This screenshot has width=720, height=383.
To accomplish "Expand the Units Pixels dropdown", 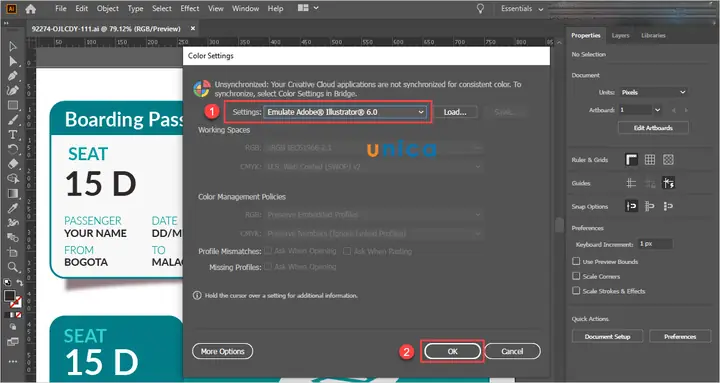I will [654, 92].
